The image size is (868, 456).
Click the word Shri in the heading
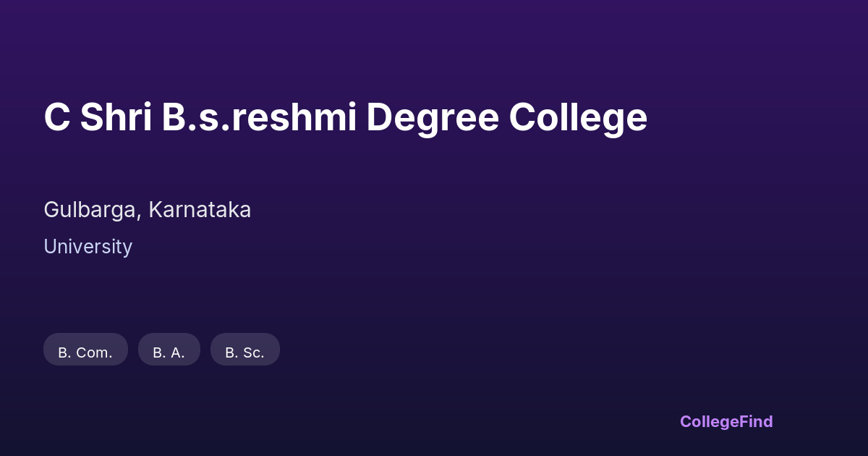pos(116,117)
